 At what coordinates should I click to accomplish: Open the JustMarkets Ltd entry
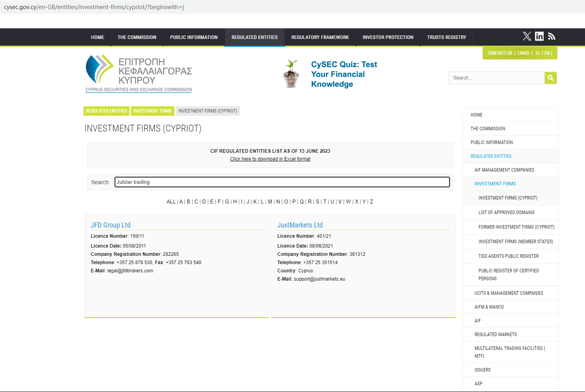pos(300,225)
